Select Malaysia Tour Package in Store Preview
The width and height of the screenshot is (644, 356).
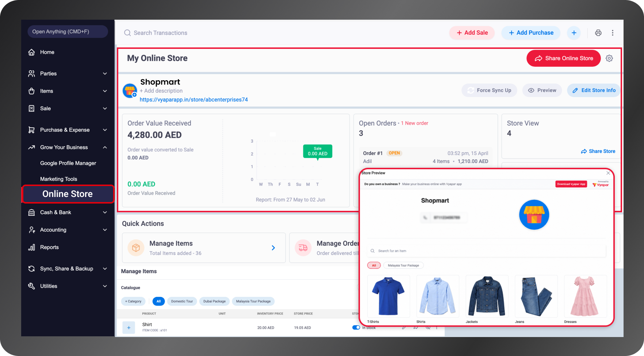click(403, 266)
